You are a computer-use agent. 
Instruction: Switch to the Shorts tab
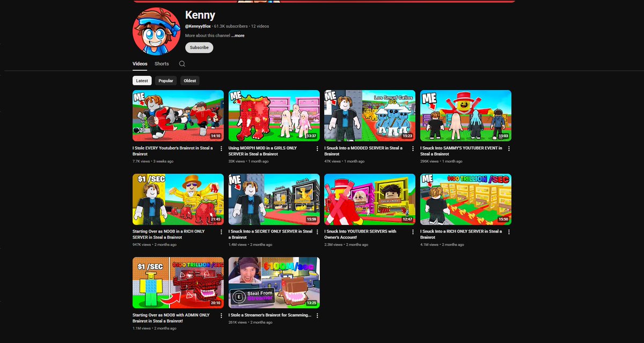pyautogui.click(x=161, y=63)
